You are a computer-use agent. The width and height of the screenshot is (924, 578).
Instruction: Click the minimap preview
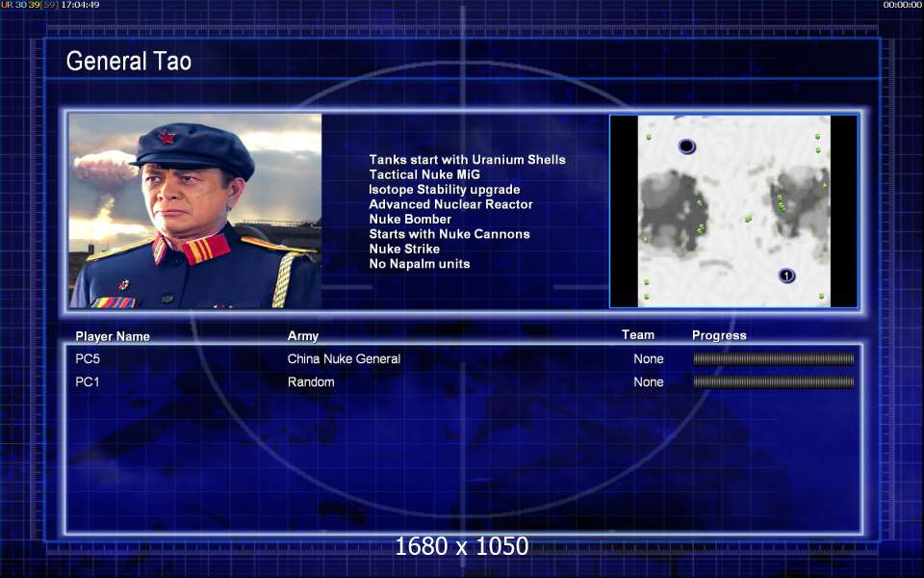click(x=733, y=211)
